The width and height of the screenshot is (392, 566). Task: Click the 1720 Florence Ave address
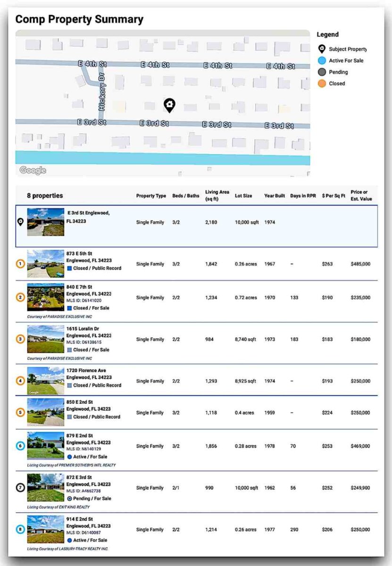[x=86, y=370]
